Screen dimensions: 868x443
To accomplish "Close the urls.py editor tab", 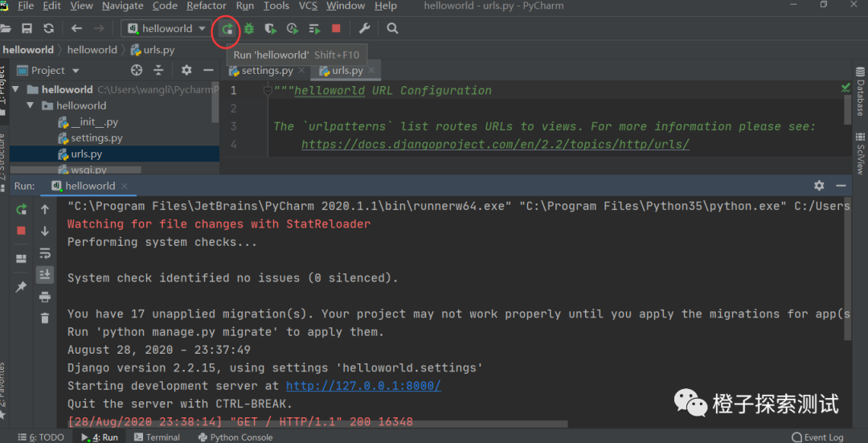I will (371, 70).
